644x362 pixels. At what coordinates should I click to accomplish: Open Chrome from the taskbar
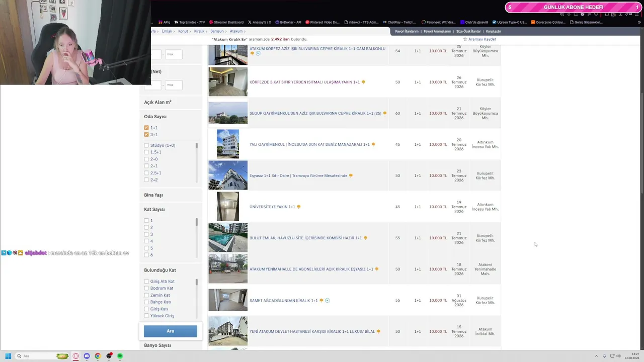(x=98, y=356)
